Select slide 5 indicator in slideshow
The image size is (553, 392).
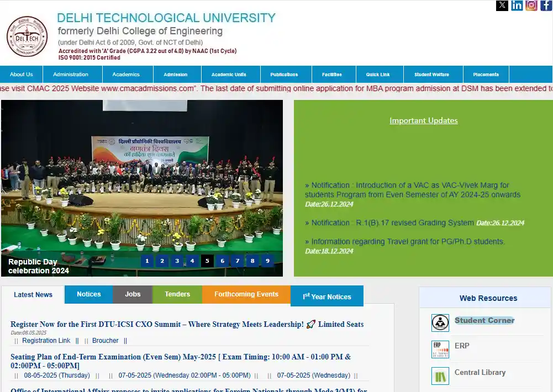pos(207,261)
